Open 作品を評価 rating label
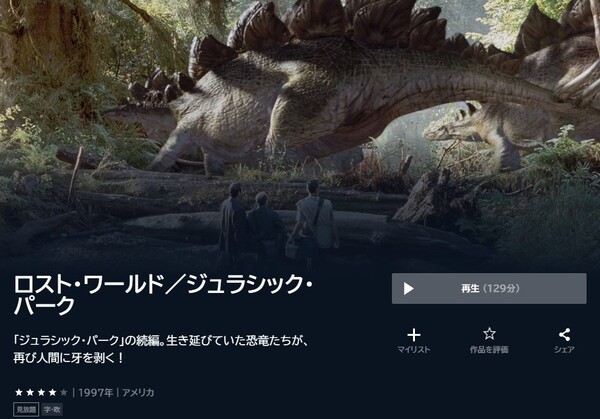The width and height of the screenshot is (600, 419). click(x=489, y=349)
